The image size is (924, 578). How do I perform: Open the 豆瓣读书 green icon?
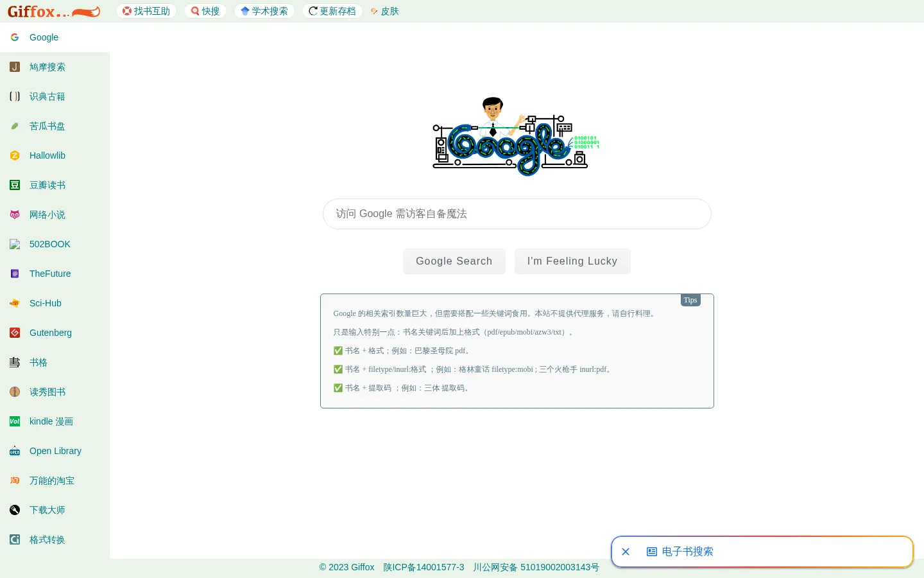point(15,185)
